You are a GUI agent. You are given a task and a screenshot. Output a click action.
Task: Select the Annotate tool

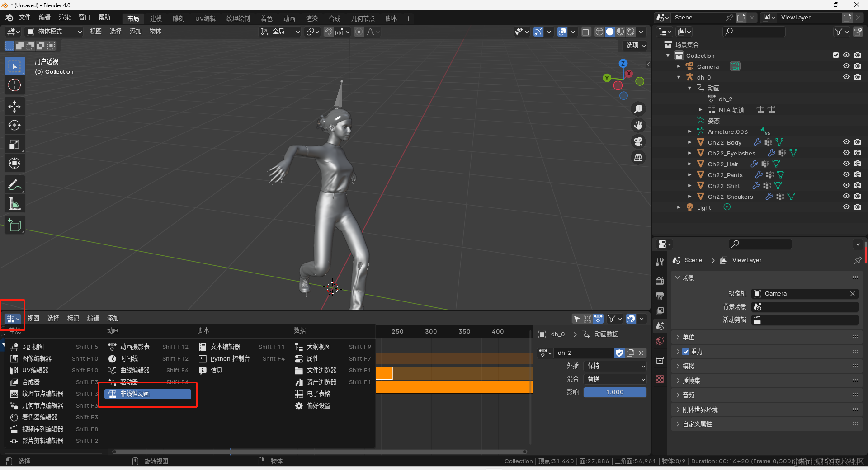[x=14, y=185]
